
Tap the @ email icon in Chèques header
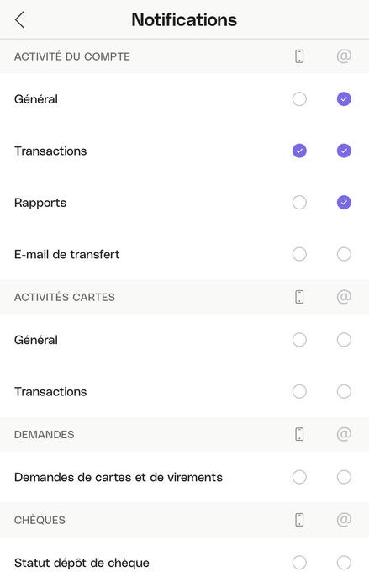[x=344, y=519]
